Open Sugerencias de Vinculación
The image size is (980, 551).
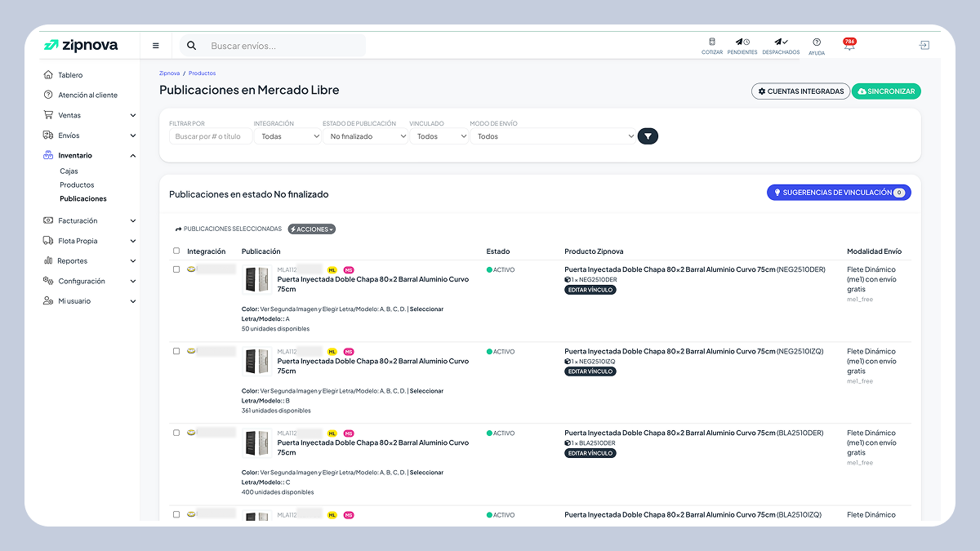[839, 193]
